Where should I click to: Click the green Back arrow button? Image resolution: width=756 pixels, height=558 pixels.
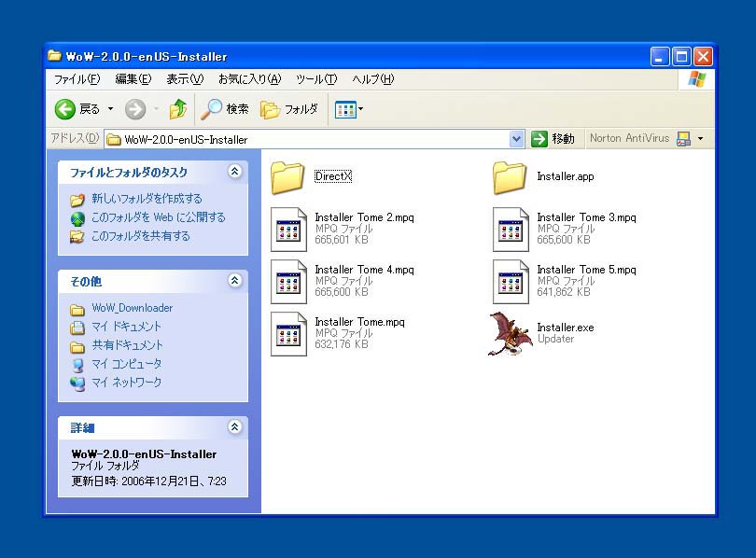coord(65,109)
